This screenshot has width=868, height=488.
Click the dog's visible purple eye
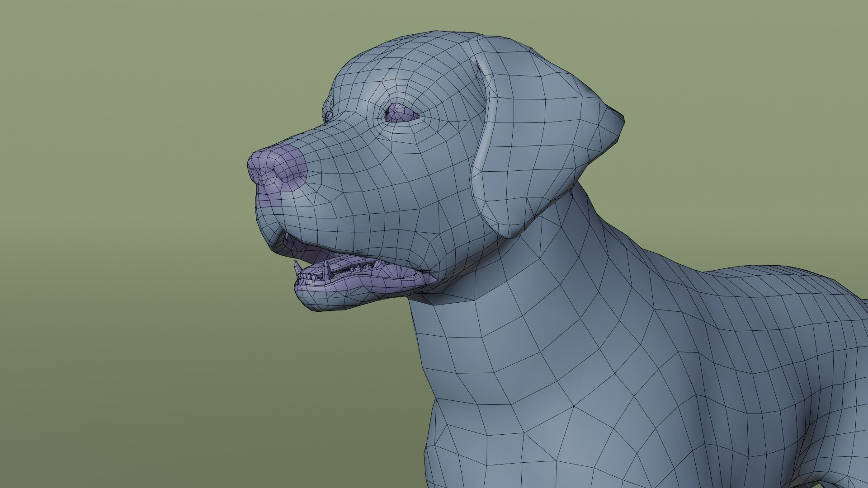point(401,114)
